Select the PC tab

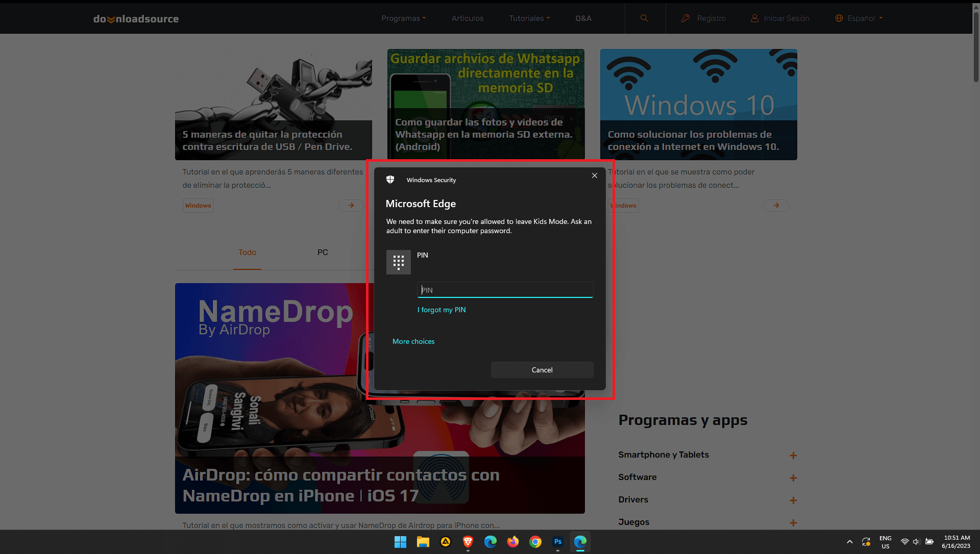323,253
